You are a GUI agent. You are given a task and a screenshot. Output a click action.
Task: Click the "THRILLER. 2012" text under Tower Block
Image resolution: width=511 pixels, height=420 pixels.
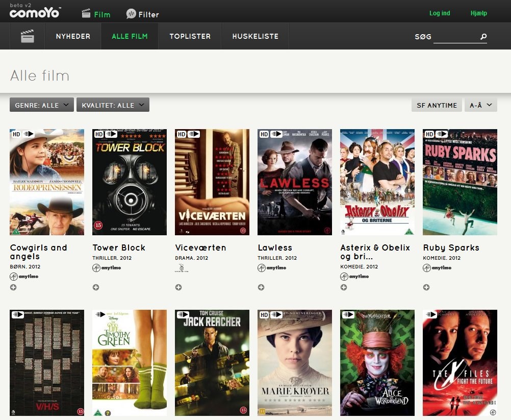(x=112, y=258)
